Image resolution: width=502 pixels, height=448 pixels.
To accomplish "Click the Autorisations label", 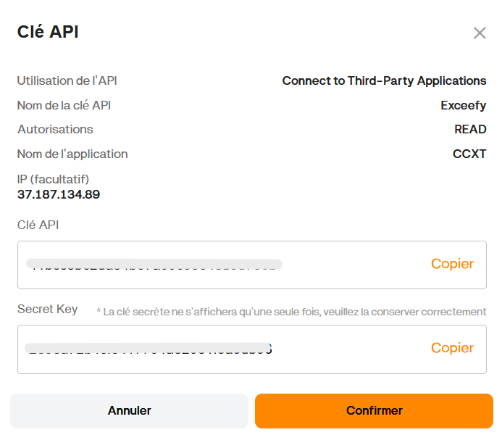I will click(55, 129).
